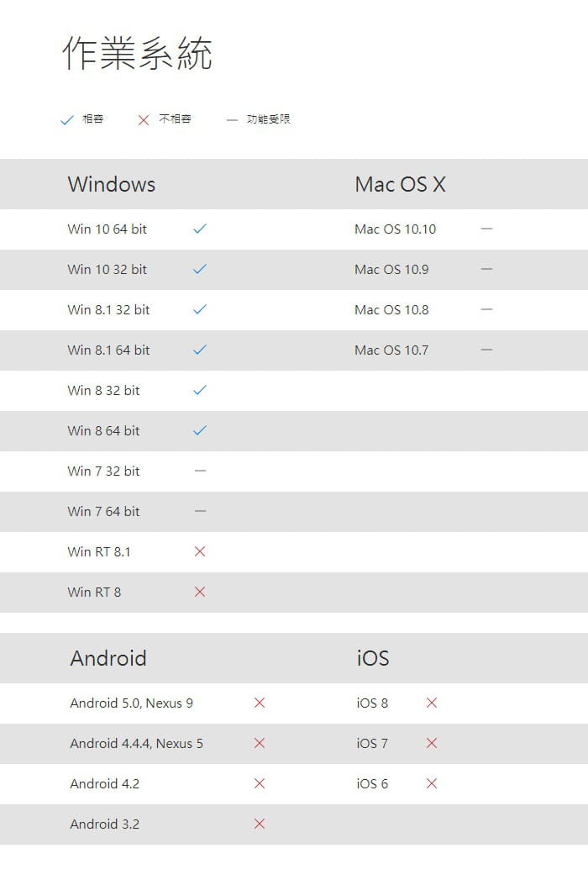
Task: Select the text Win 8.1 32 bit
Action: (109, 310)
